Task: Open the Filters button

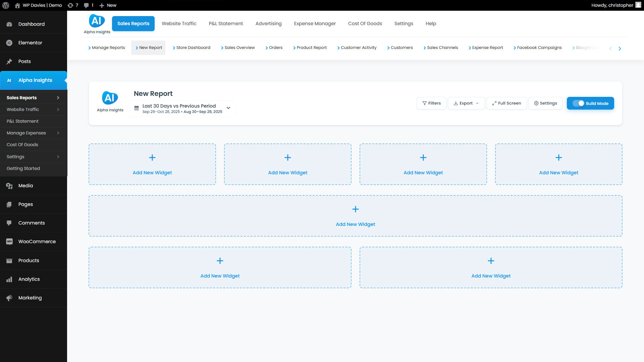Action: [x=431, y=103]
